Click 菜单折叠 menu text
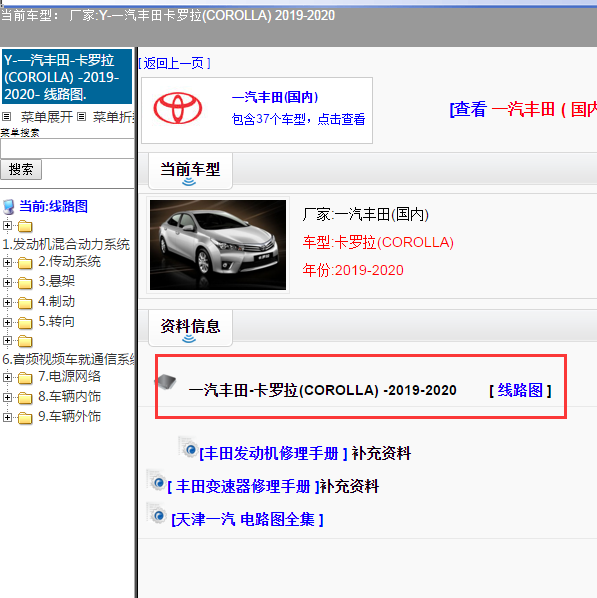The image size is (597, 598). point(113,117)
